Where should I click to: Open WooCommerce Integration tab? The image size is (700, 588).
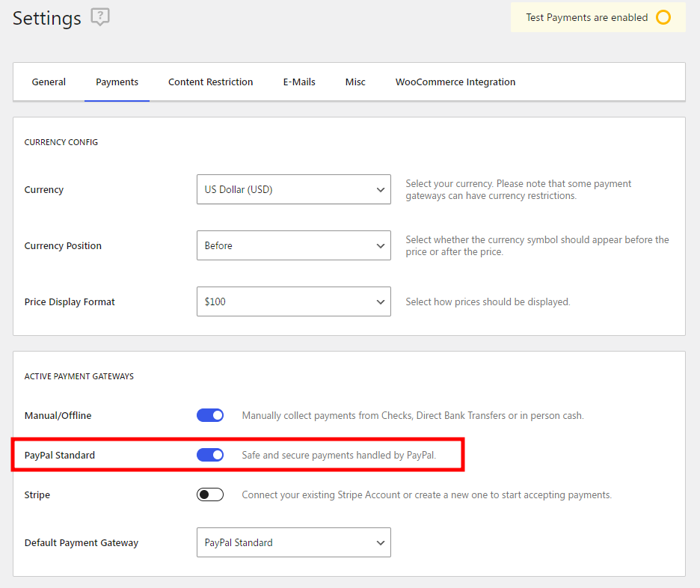(455, 82)
